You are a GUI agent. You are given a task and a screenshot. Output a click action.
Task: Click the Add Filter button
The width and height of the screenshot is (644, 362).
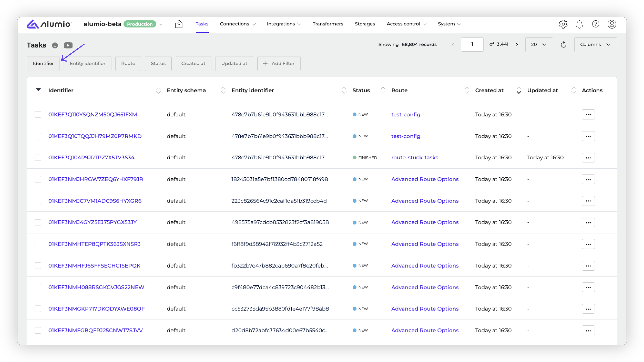[279, 64]
